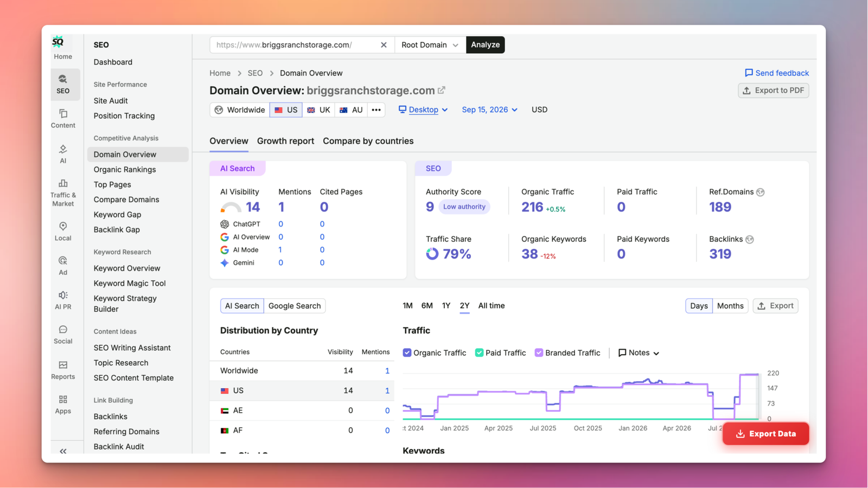Open the Desktop device dropdown
This screenshot has height=488, width=868.
coord(423,110)
